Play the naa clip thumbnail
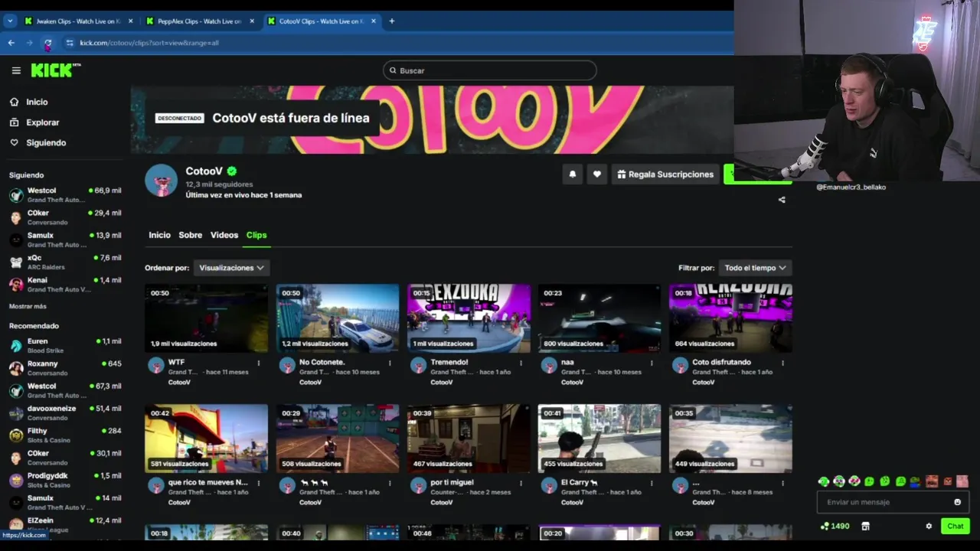The image size is (980, 551). 599,318
